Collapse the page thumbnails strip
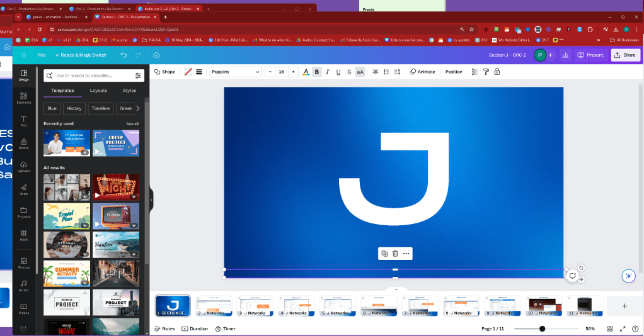Screen dimensions: 644x336 point(396,289)
